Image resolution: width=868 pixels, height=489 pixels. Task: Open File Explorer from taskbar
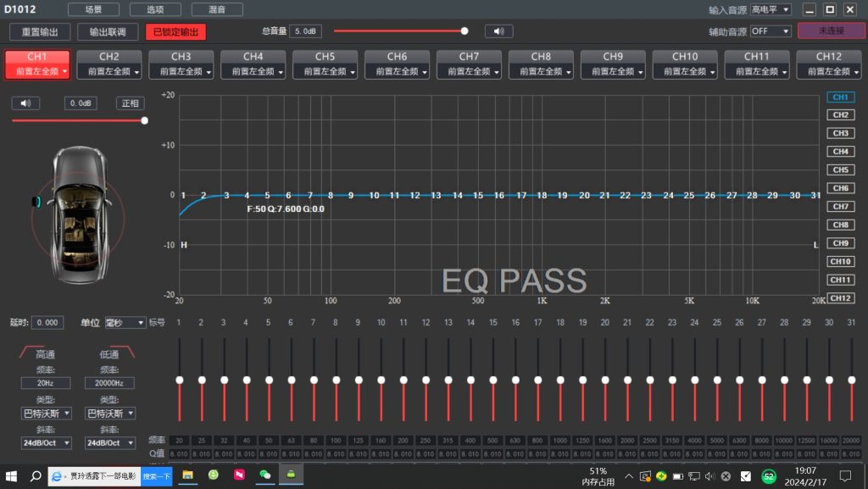point(188,475)
